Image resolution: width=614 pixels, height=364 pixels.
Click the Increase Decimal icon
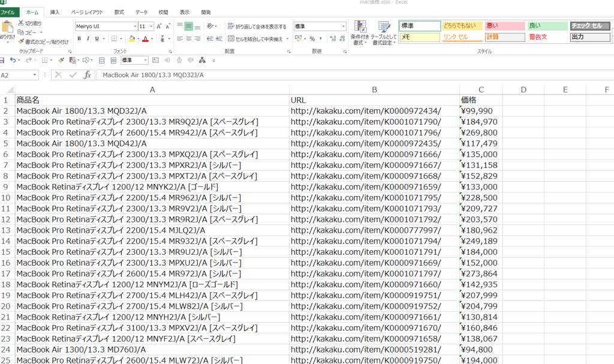pyautogui.click(x=333, y=38)
